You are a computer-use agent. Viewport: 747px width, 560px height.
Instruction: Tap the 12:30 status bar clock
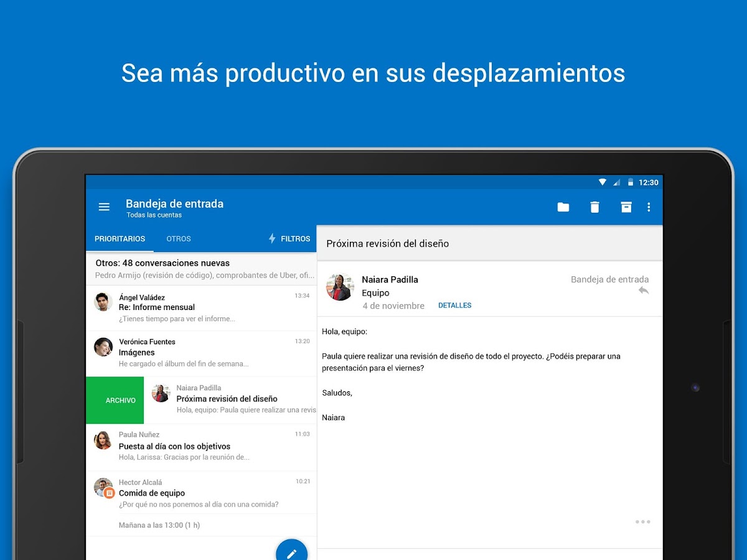(649, 182)
